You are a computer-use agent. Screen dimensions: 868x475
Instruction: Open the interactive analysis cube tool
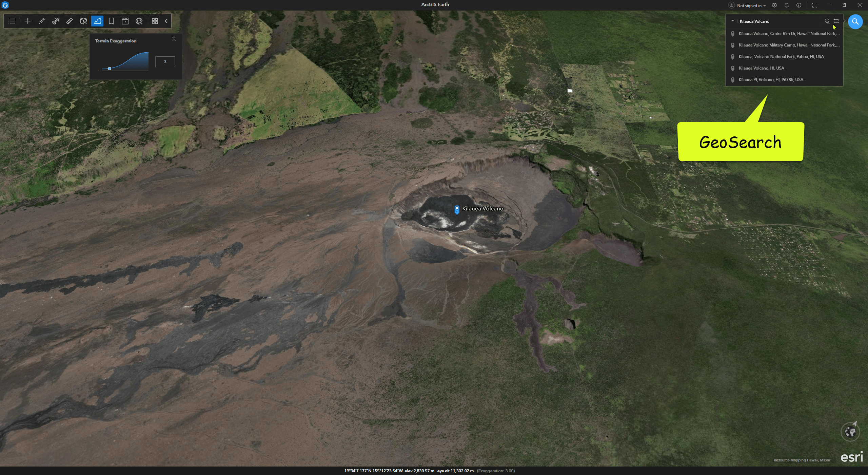[x=83, y=21]
